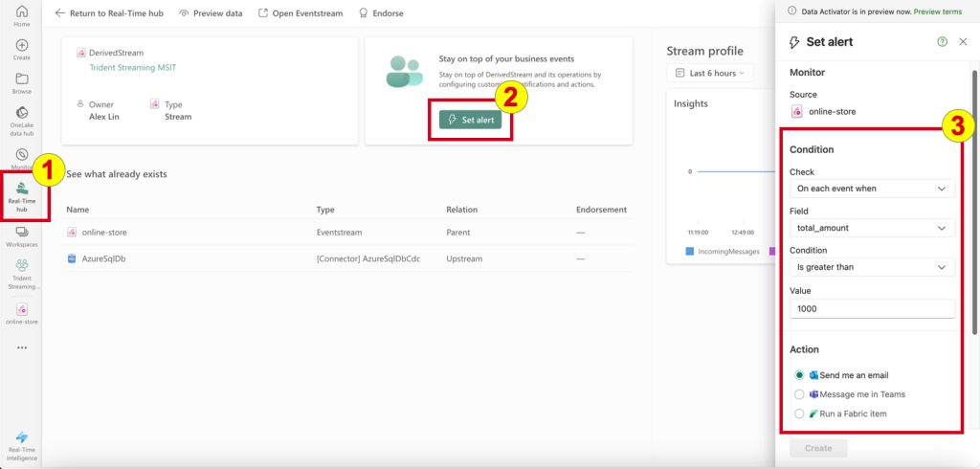
Task: Open Trident Streaming workspace icon
Action: 23,274
